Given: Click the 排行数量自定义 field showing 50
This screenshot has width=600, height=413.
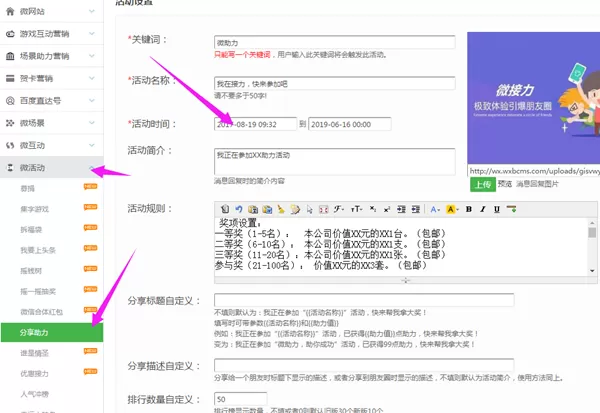Looking at the screenshot, I should pos(240,399).
